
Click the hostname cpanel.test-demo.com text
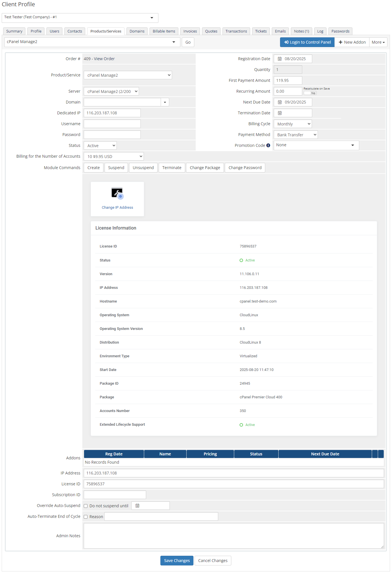[258, 301]
